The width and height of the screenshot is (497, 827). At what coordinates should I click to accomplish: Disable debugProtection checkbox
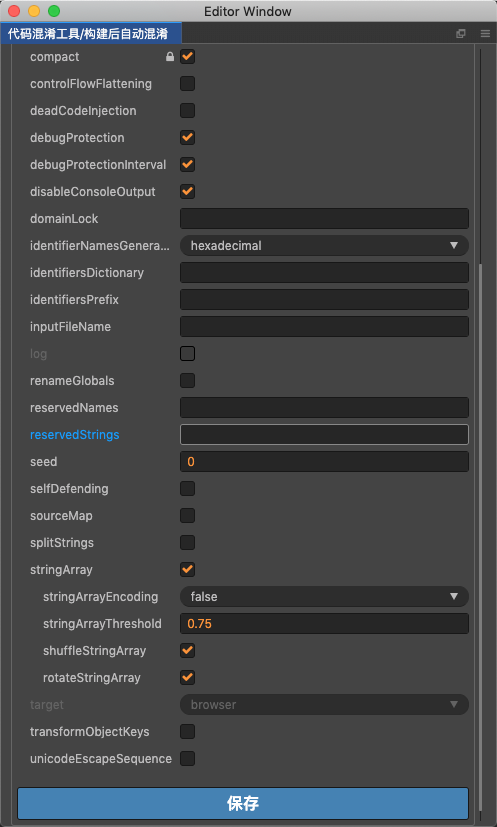tap(187, 138)
